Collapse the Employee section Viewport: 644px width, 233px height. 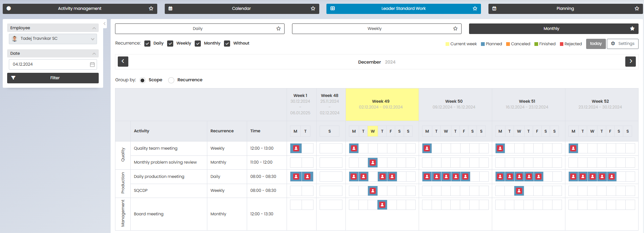[94, 28]
